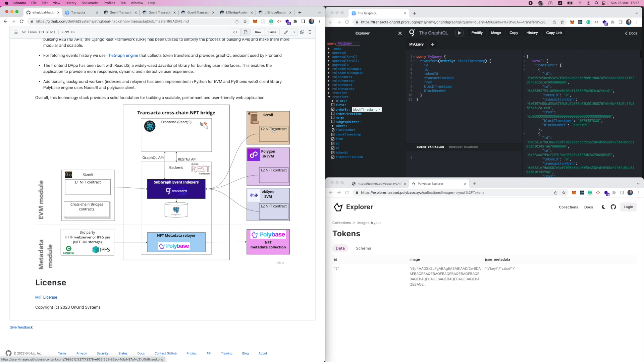The width and height of the screenshot is (644, 362).
Task: Close the GraphiQL Explorer panel
Action: (400, 33)
